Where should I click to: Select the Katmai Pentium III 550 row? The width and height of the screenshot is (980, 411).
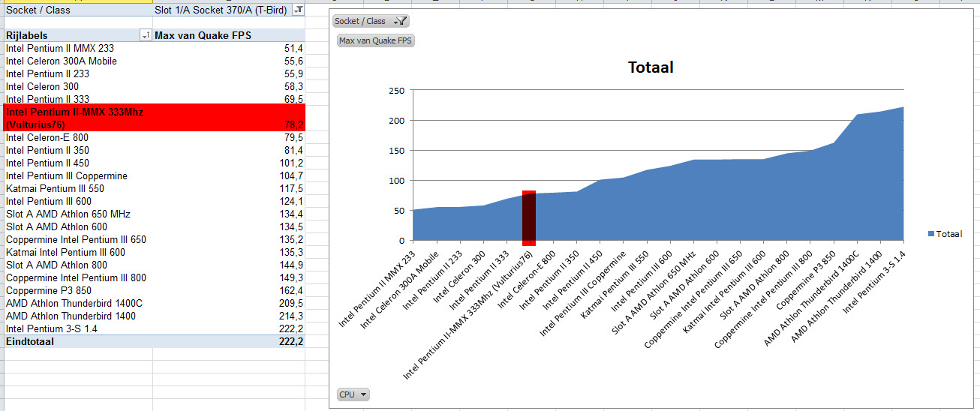[x=154, y=188]
